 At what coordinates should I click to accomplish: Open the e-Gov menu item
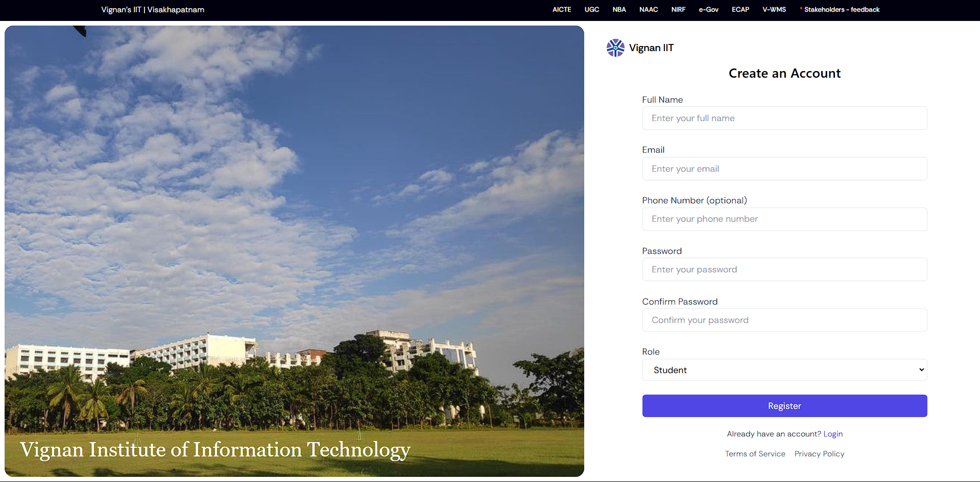(708, 10)
